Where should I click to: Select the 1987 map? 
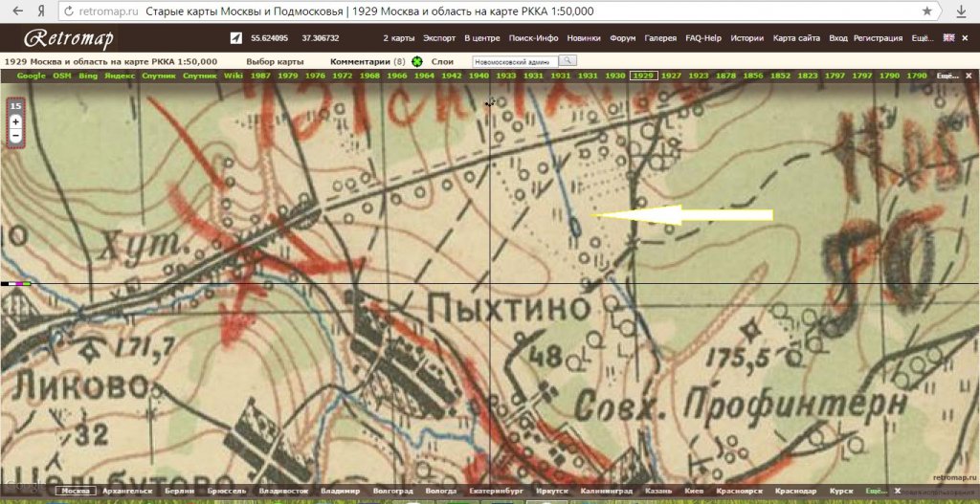point(260,76)
